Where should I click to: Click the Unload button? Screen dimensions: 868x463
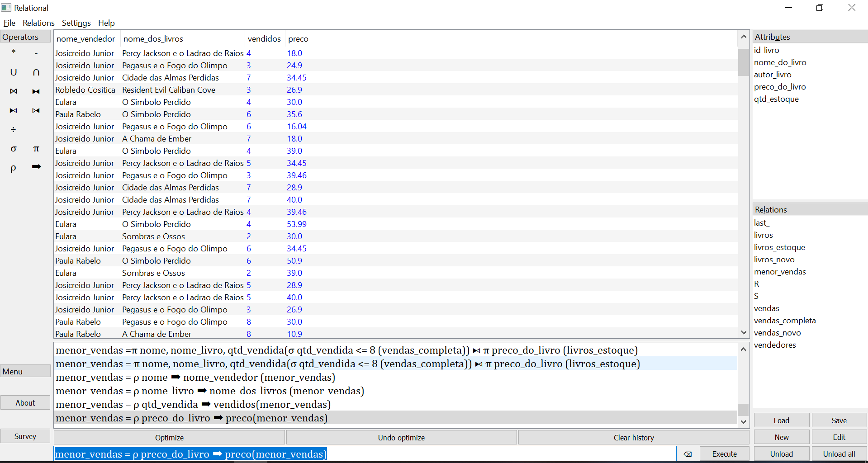tap(781, 454)
